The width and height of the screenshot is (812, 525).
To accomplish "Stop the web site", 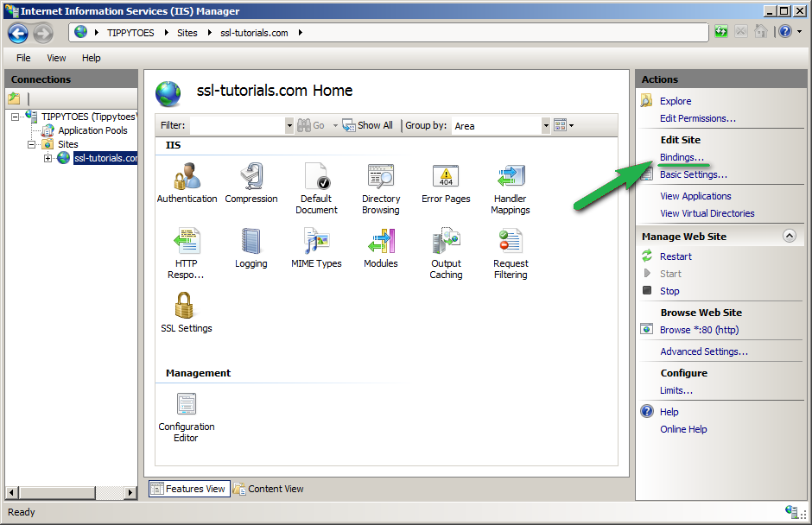I will 669,291.
